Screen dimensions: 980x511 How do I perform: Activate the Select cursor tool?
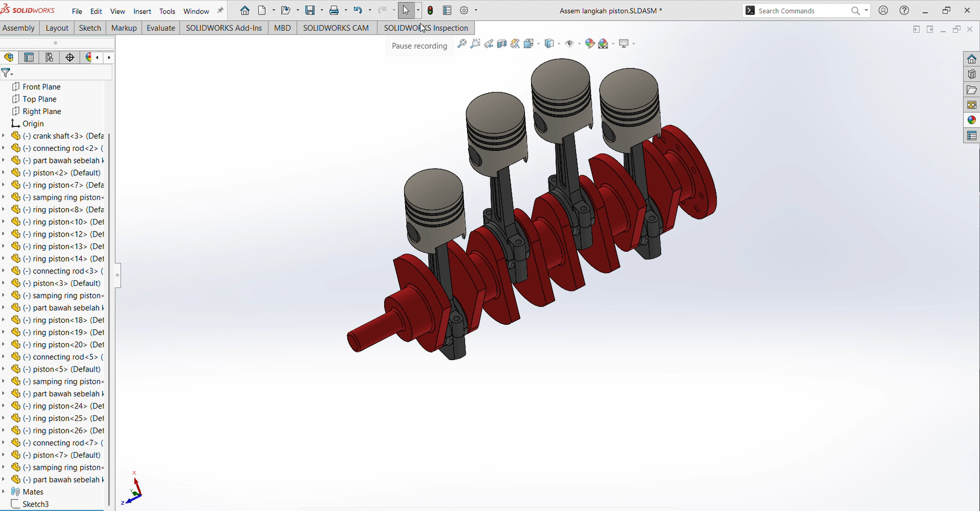(x=406, y=11)
